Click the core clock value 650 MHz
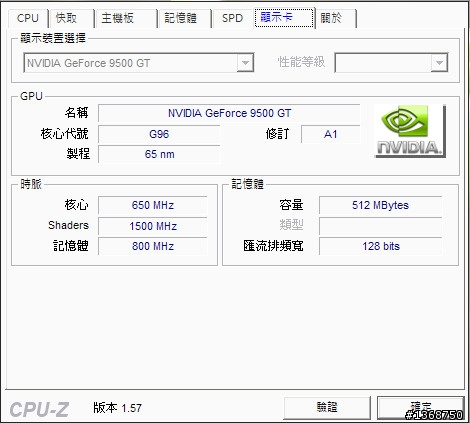This screenshot has height=423, width=470. point(153,205)
